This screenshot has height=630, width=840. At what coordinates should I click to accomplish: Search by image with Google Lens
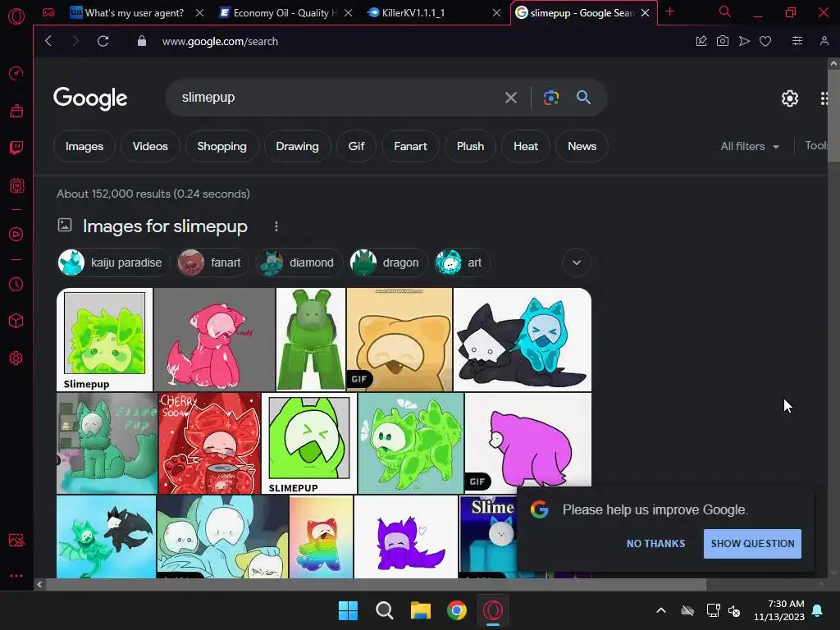(x=550, y=98)
